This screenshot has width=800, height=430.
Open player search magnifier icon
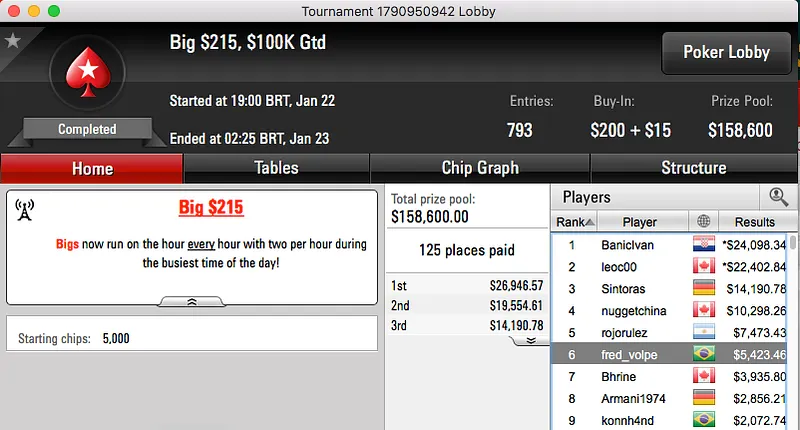(777, 197)
